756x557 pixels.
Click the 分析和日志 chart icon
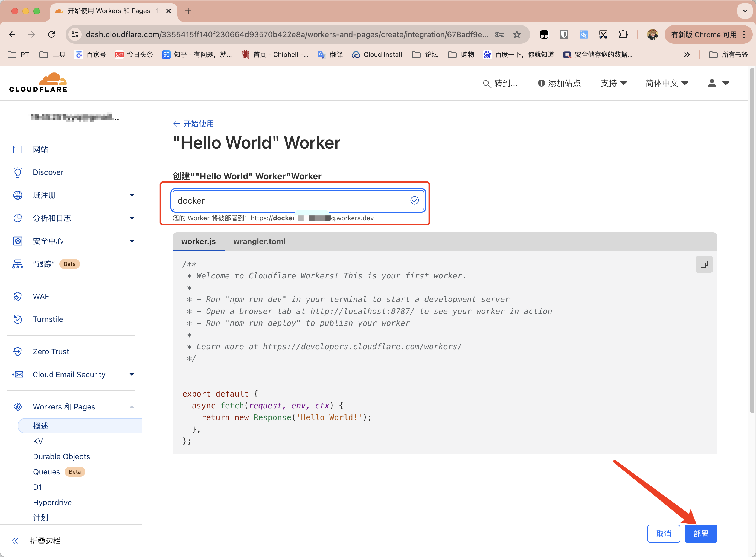pos(18,218)
